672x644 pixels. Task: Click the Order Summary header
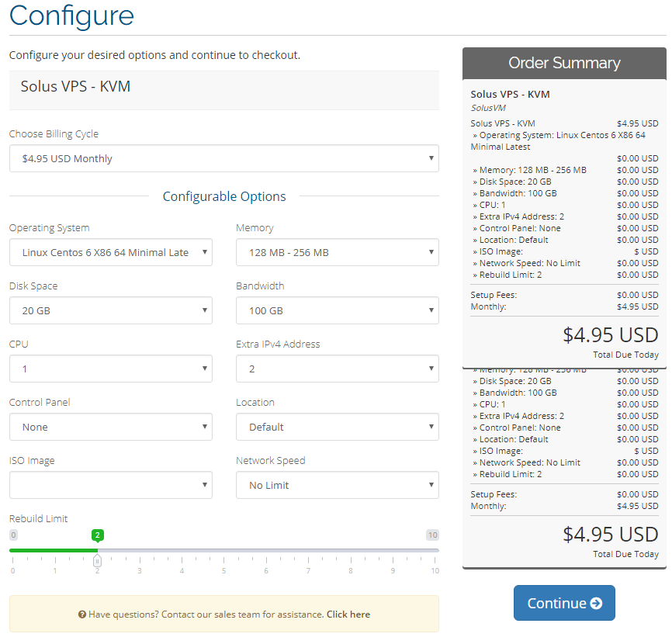[x=564, y=63]
